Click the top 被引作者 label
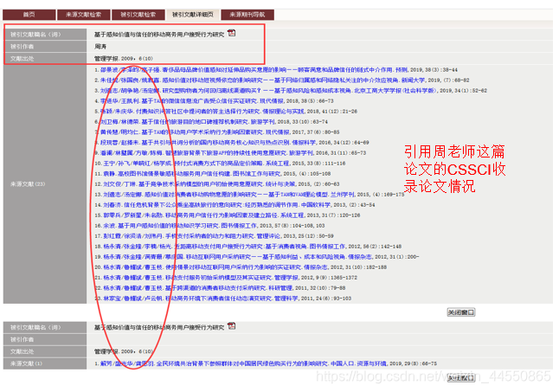559x392 pixels. point(22,47)
